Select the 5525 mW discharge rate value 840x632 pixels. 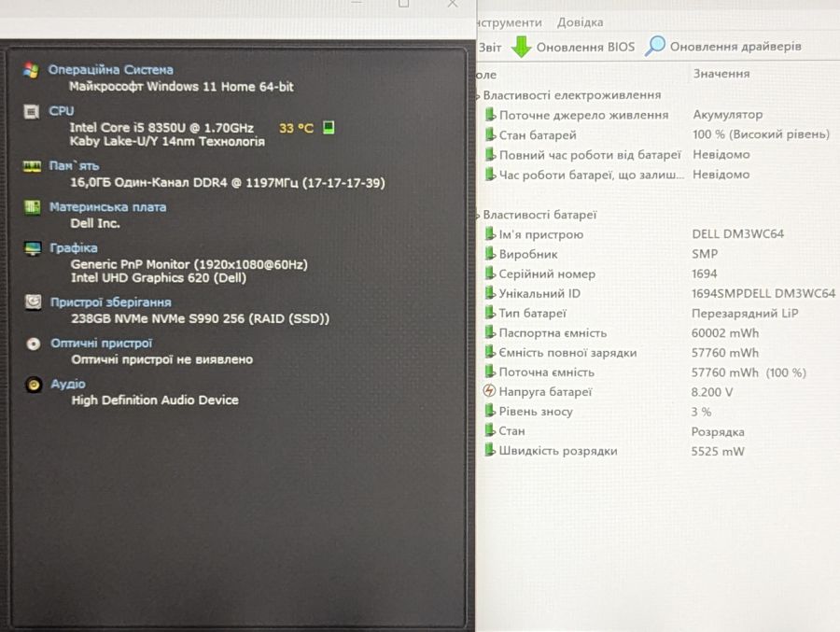point(718,451)
